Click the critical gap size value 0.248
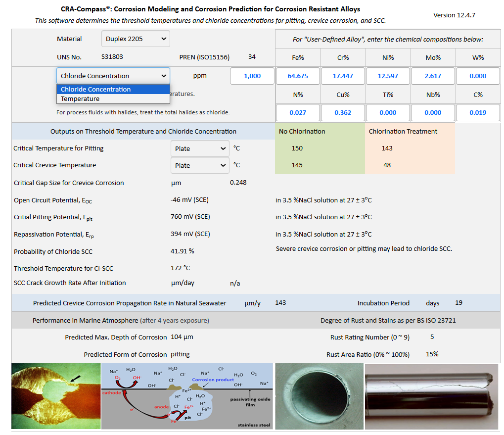 (x=238, y=183)
